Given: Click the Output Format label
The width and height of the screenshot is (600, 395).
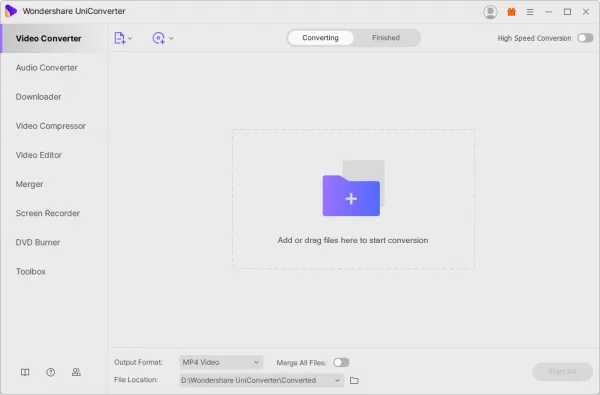Looking at the screenshot, I should coord(138,362).
